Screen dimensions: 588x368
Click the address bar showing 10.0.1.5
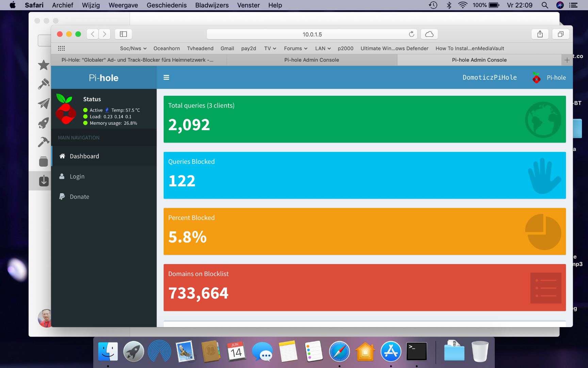[x=312, y=34]
